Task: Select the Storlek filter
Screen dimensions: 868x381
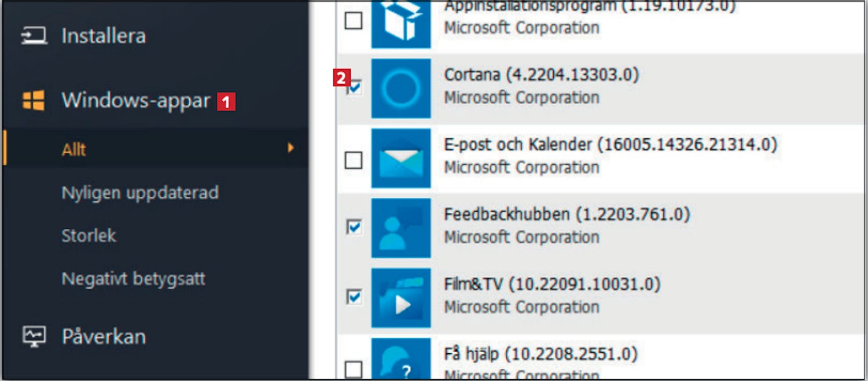Action: [x=89, y=235]
